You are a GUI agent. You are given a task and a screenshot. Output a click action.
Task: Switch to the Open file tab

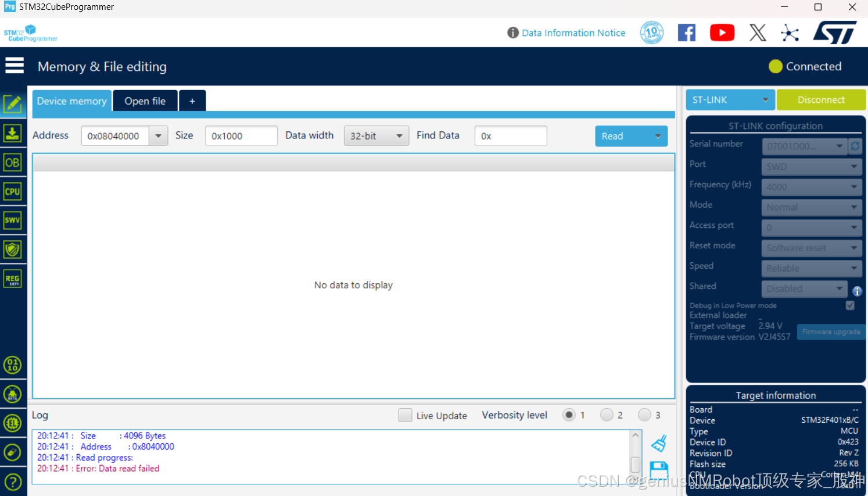tap(145, 101)
